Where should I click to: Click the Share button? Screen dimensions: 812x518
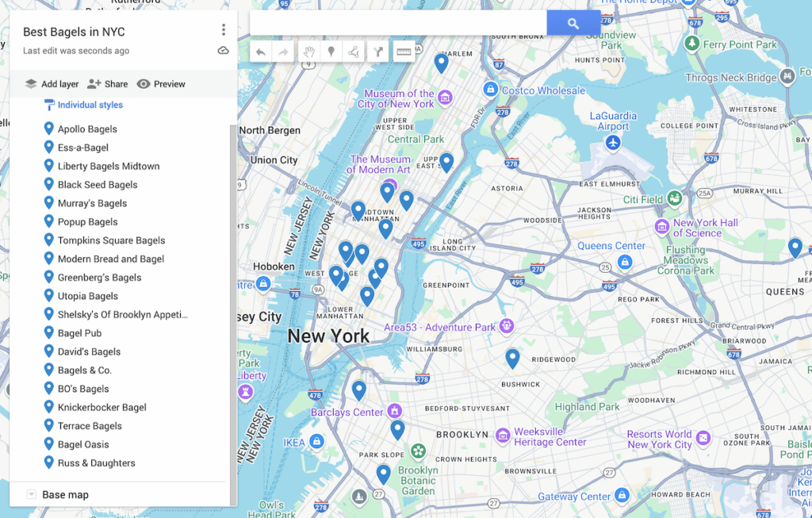(x=108, y=84)
